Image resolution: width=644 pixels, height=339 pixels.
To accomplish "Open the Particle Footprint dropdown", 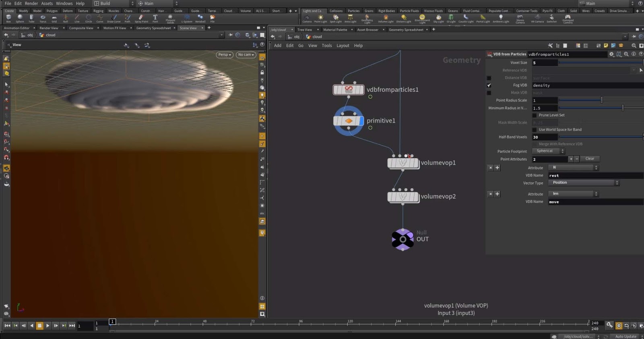I will coord(548,151).
